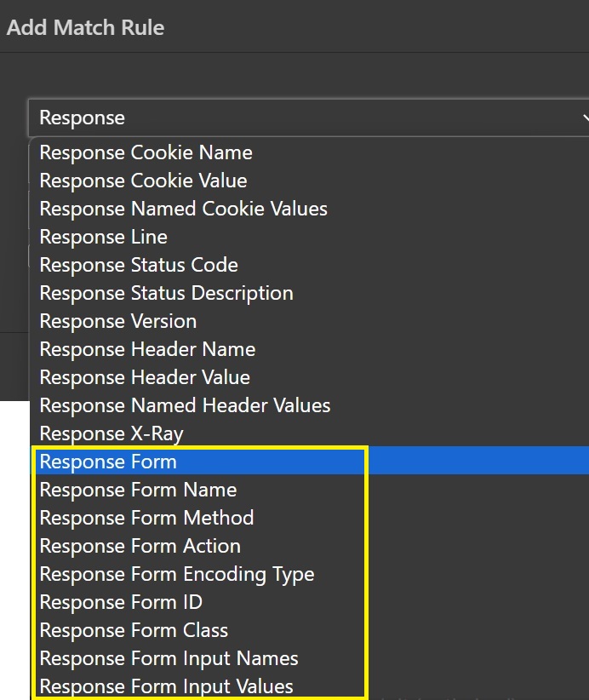This screenshot has width=589, height=700.
Task: Pick the Response Line option
Action: point(103,238)
